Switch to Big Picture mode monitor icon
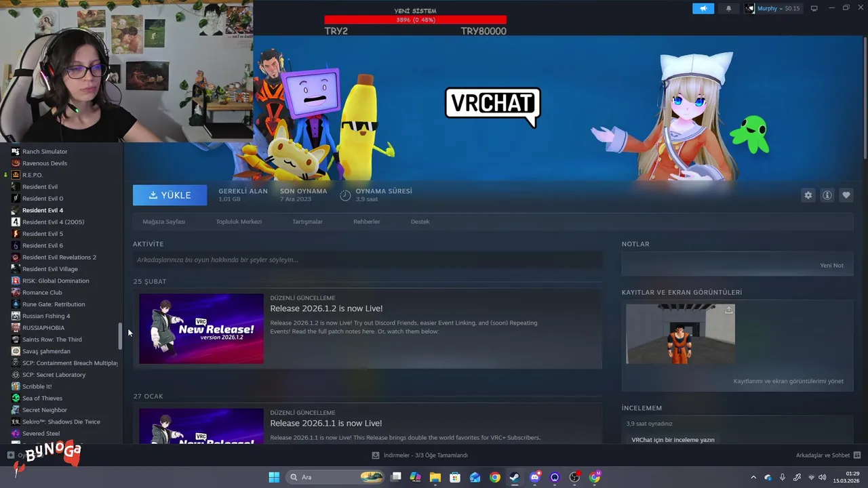868x488 pixels. coord(814,8)
